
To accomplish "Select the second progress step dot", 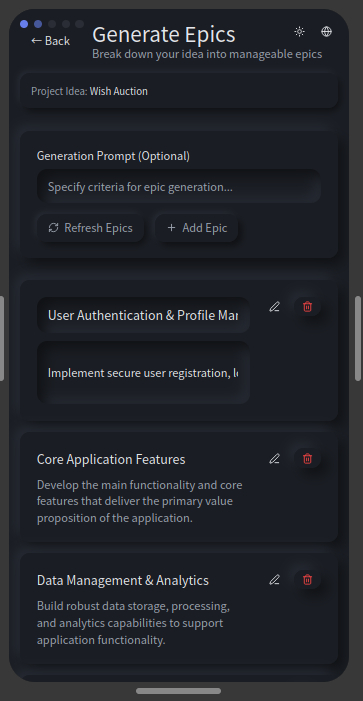I will click(x=38, y=24).
